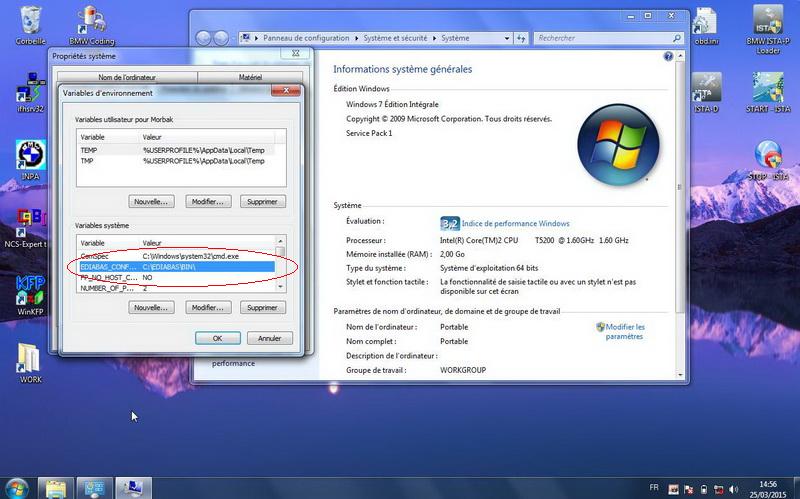Select the TMP user variable row
This screenshot has height=499, width=800.
[x=176, y=161]
